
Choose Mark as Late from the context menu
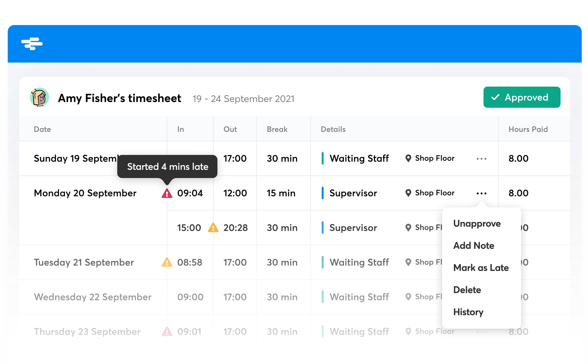pyautogui.click(x=481, y=268)
